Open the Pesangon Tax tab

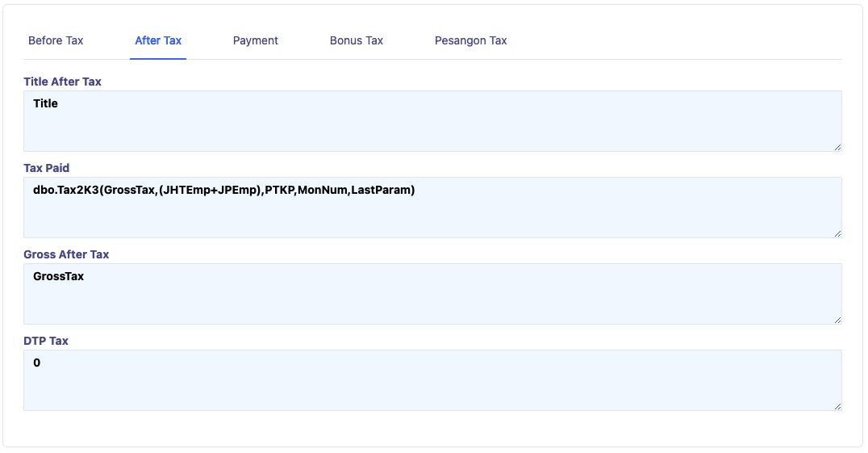click(470, 40)
